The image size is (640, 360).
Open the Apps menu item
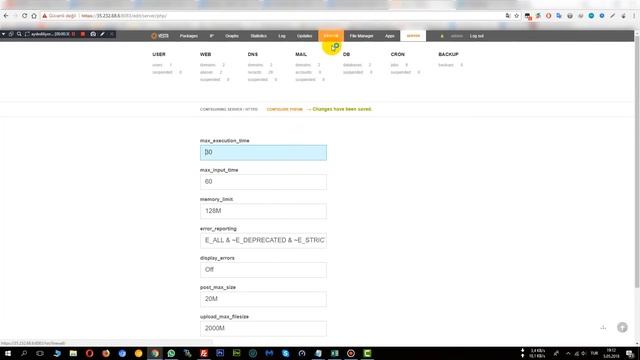click(390, 36)
